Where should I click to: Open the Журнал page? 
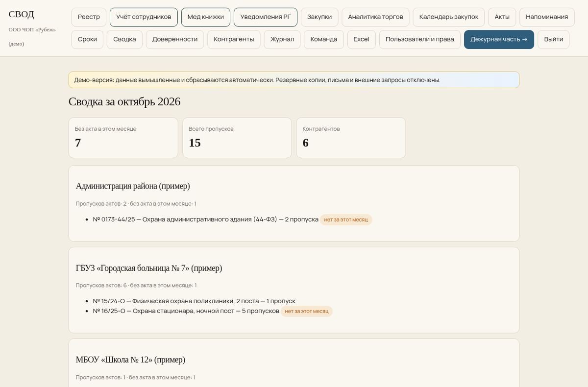pos(282,39)
